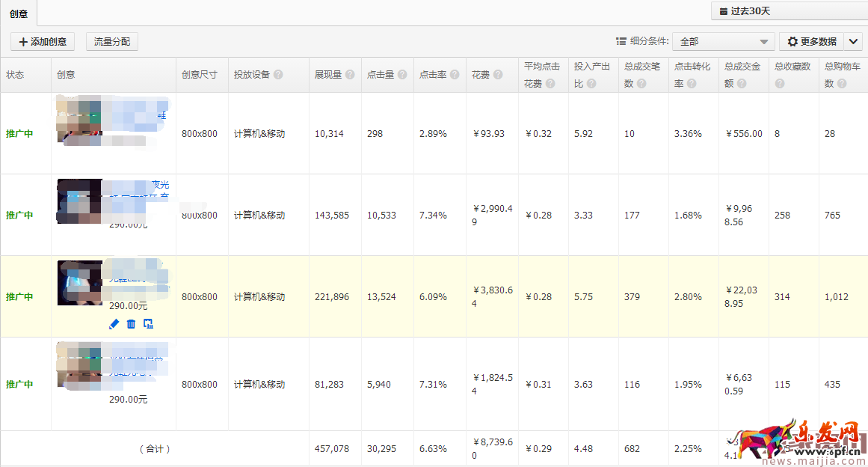Click the gear icon on 更多数据 button
The image size is (868, 467).
click(x=792, y=41)
